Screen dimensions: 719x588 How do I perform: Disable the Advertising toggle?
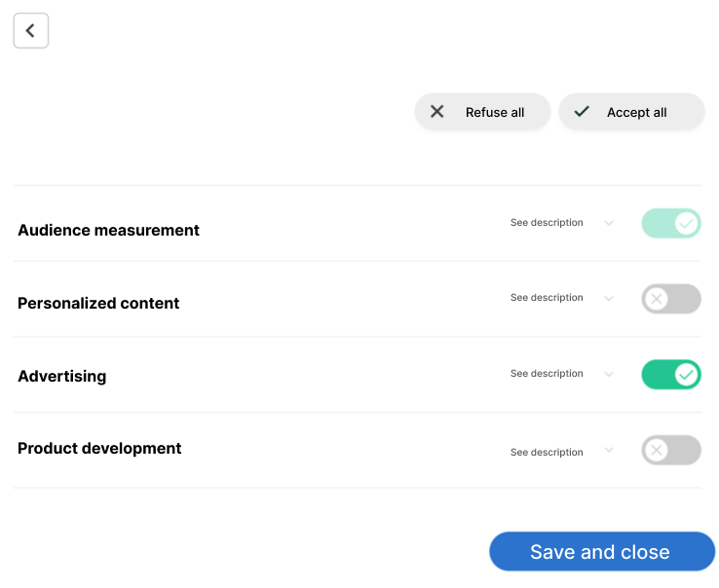(x=670, y=375)
